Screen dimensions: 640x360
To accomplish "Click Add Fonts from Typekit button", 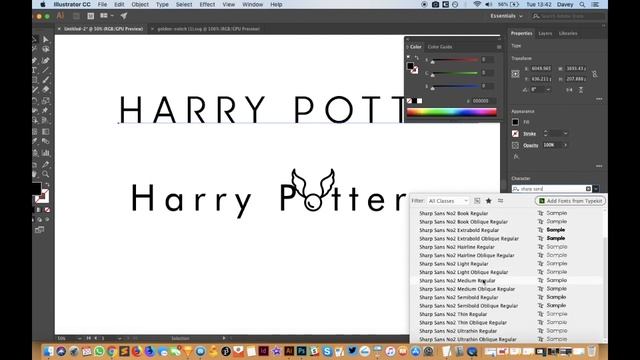I will [570, 201].
